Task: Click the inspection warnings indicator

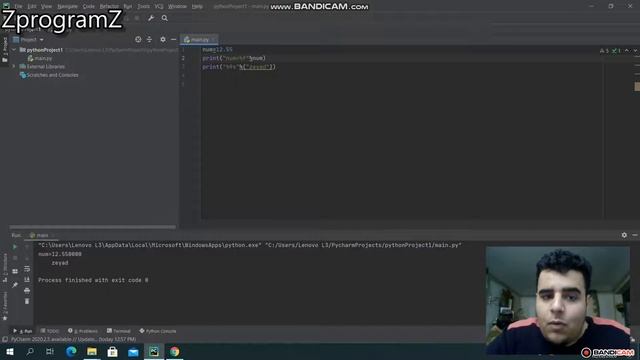Action: [610, 51]
